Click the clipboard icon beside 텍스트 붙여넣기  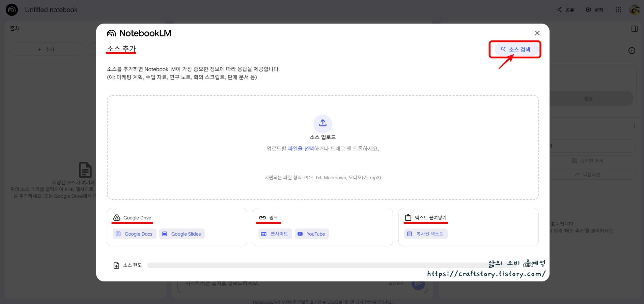tap(408, 217)
